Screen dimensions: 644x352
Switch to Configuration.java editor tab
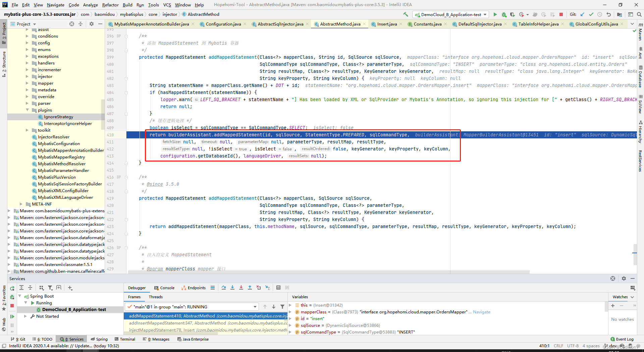click(223, 24)
